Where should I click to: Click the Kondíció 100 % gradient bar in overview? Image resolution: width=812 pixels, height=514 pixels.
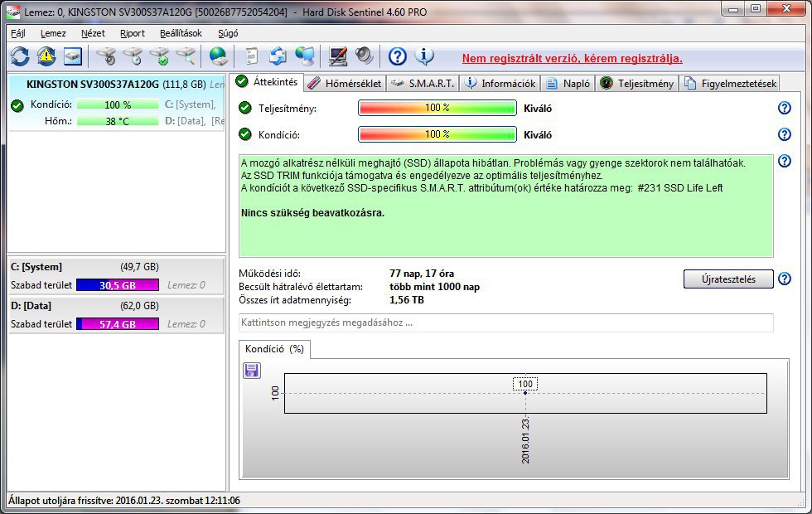[437, 134]
